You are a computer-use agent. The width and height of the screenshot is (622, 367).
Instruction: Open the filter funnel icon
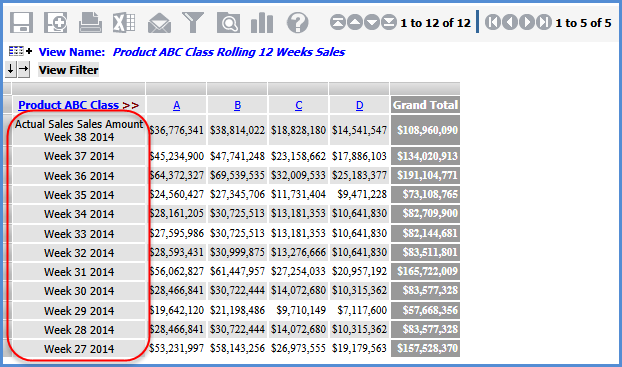pos(193,22)
